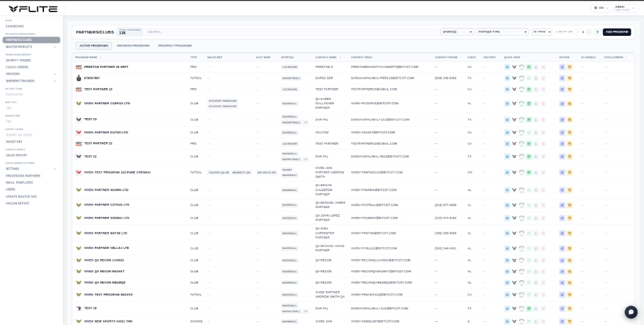Click Lacrosse tag in Test Partner 22 row
This screenshot has width=644, height=325.
pos(290,143)
